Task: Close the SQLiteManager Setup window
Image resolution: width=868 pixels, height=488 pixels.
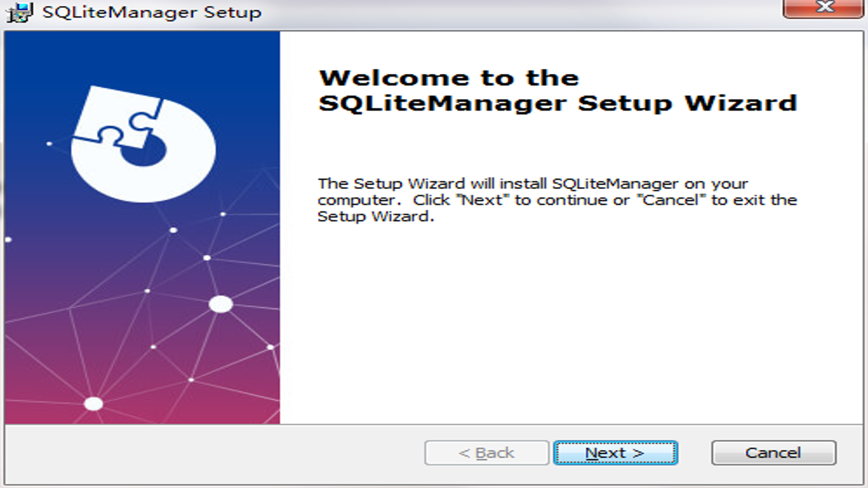Action: (825, 8)
